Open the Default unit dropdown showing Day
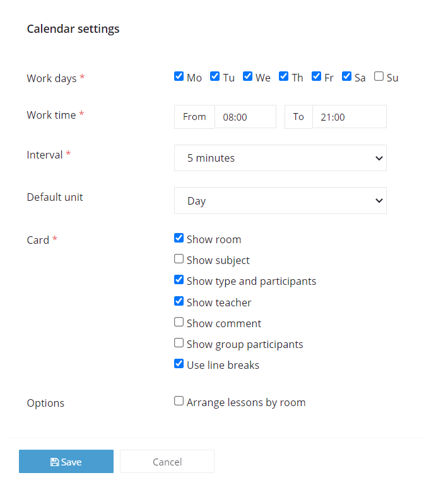 tap(280, 201)
